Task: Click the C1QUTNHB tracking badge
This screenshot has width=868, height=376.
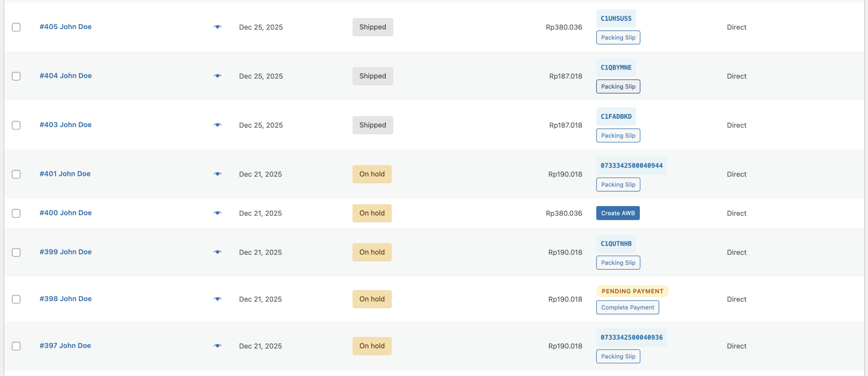Action: 616,244
